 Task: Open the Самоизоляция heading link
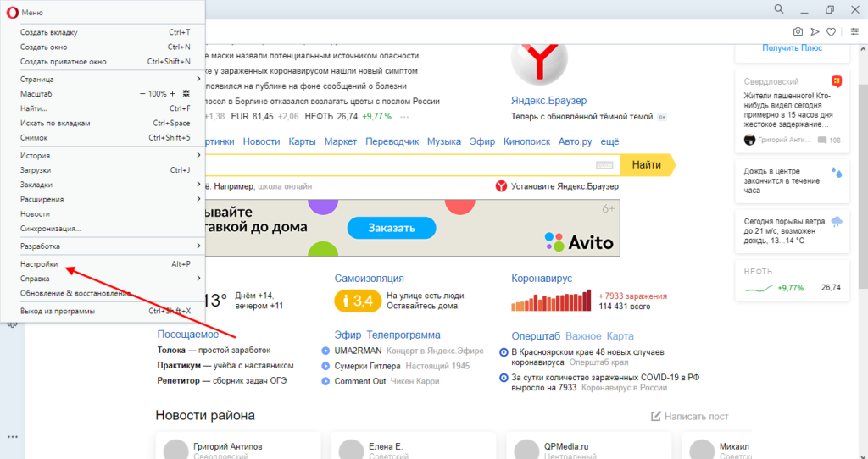pyautogui.click(x=370, y=278)
